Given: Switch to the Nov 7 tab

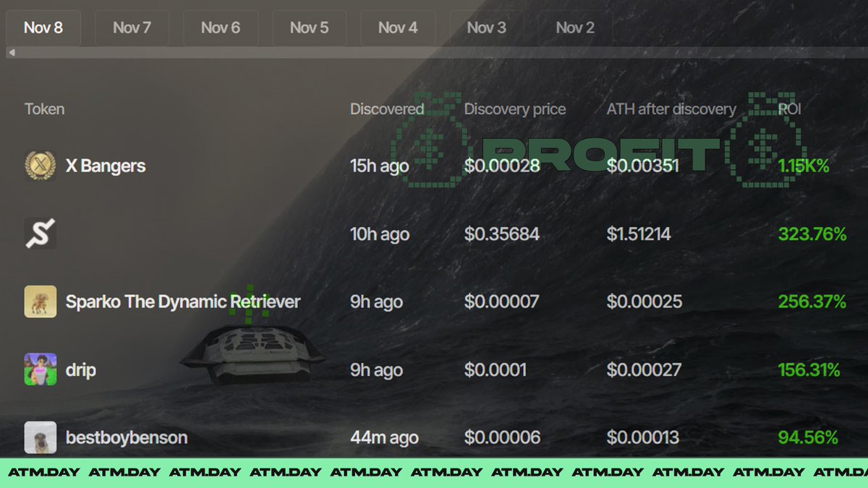Looking at the screenshot, I should (x=132, y=27).
